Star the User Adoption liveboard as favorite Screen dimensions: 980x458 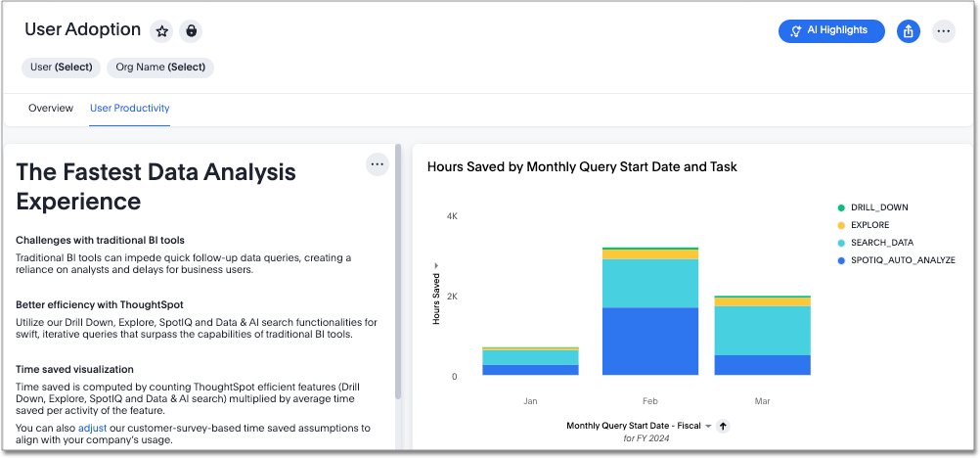click(162, 31)
